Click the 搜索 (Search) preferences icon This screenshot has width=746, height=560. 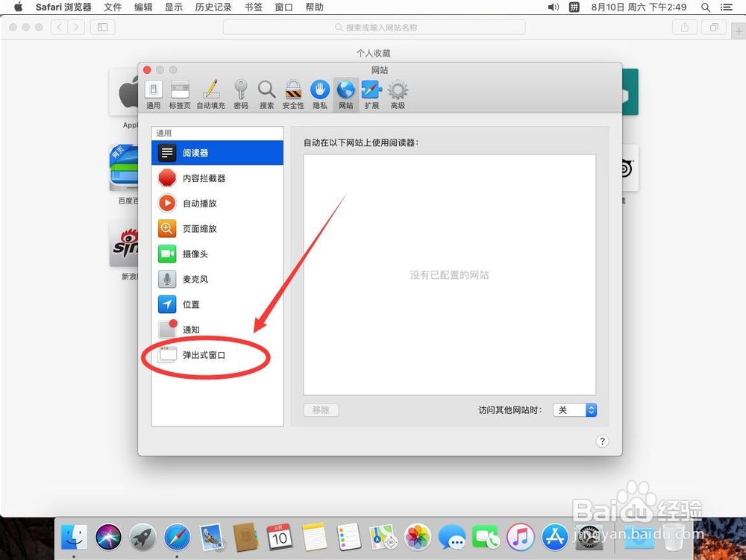(x=267, y=92)
